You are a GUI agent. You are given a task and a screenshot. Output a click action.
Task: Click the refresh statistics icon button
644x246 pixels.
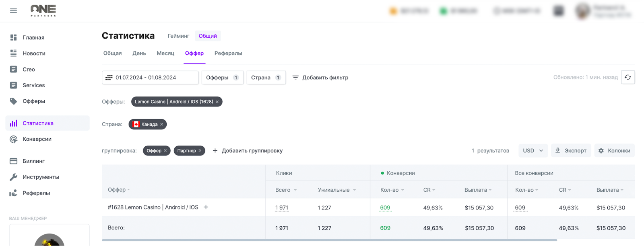[x=628, y=77]
